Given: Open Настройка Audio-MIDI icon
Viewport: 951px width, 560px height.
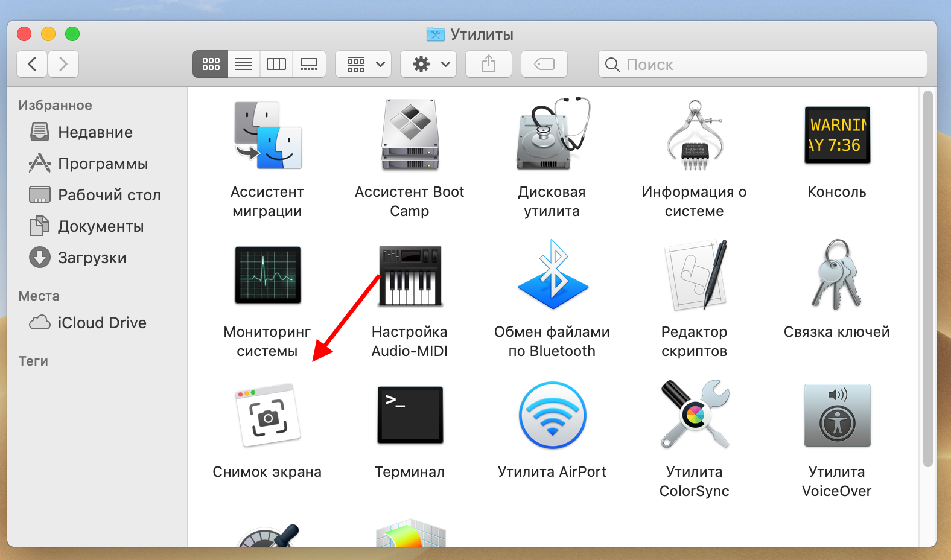Looking at the screenshot, I should click(410, 276).
